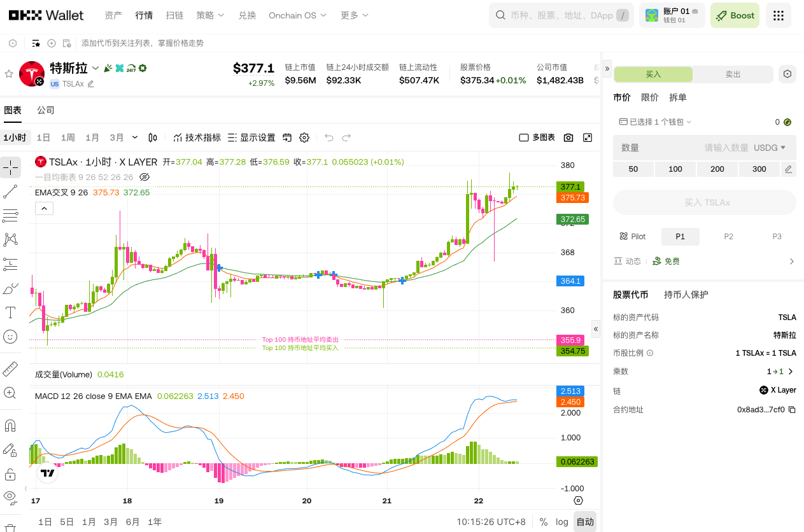The width and height of the screenshot is (804, 532).
Task: Toggle hide all drawings eye icon
Action: [10, 496]
